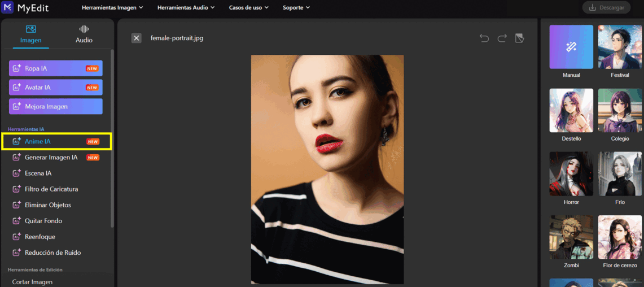Open the Herramientas Audio dropdown menu
644x287 pixels.
tap(186, 7)
